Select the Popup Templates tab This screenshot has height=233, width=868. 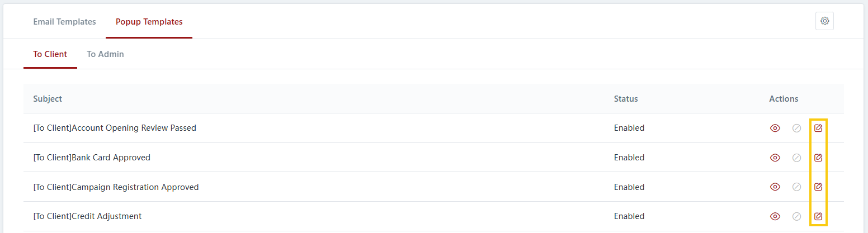coord(149,22)
